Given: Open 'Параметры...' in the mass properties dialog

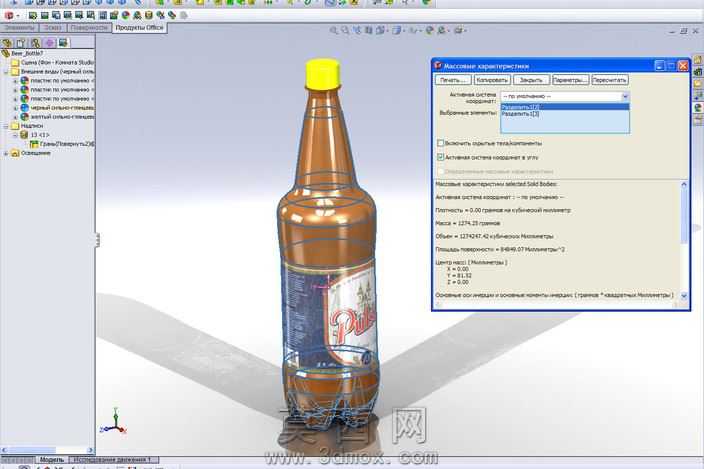Looking at the screenshot, I should click(x=570, y=80).
